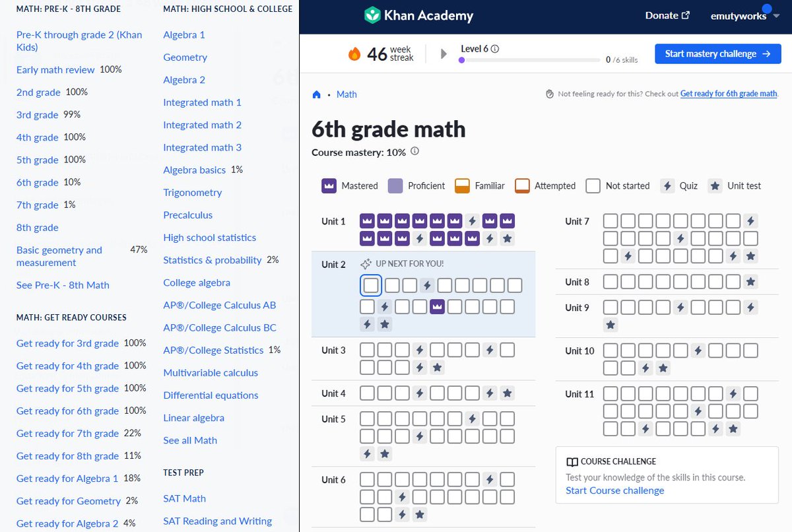
Task: Open Geometry course
Action: click(x=185, y=57)
